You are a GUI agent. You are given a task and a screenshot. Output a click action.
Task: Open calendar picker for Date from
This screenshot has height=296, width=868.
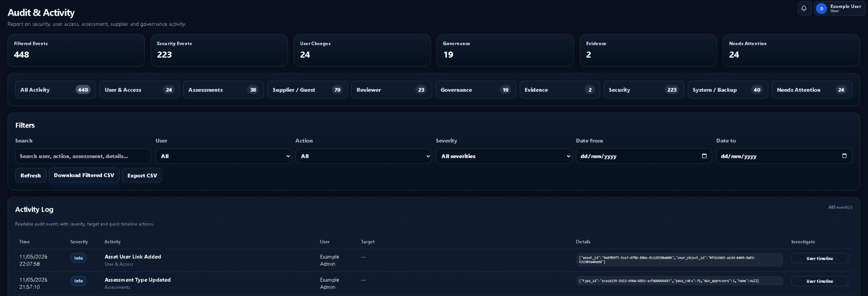pyautogui.click(x=704, y=156)
